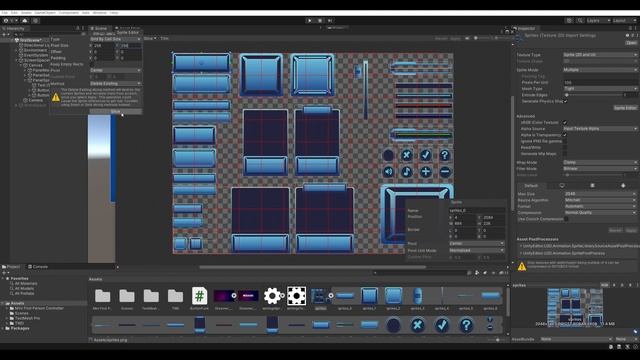Open the slice Type dropdown set to Grid By Cell Size
Screen dimensions: 640x360
click(x=116, y=39)
